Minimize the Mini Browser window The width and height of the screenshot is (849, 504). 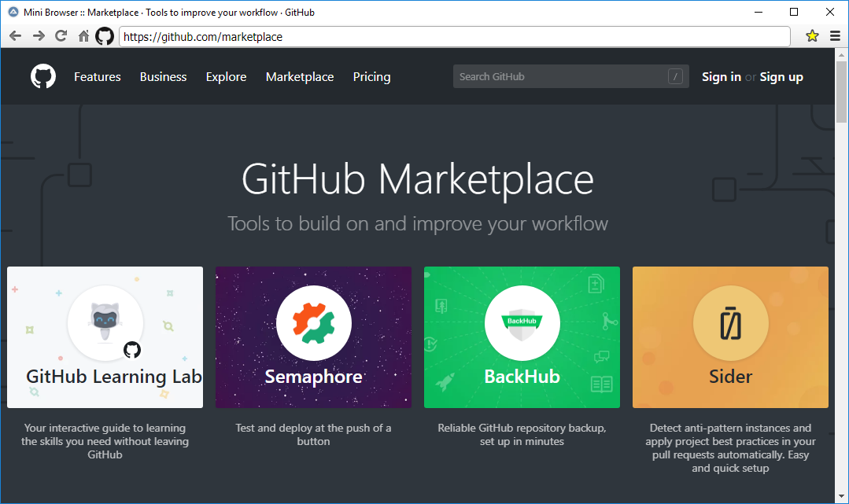pyautogui.click(x=759, y=12)
